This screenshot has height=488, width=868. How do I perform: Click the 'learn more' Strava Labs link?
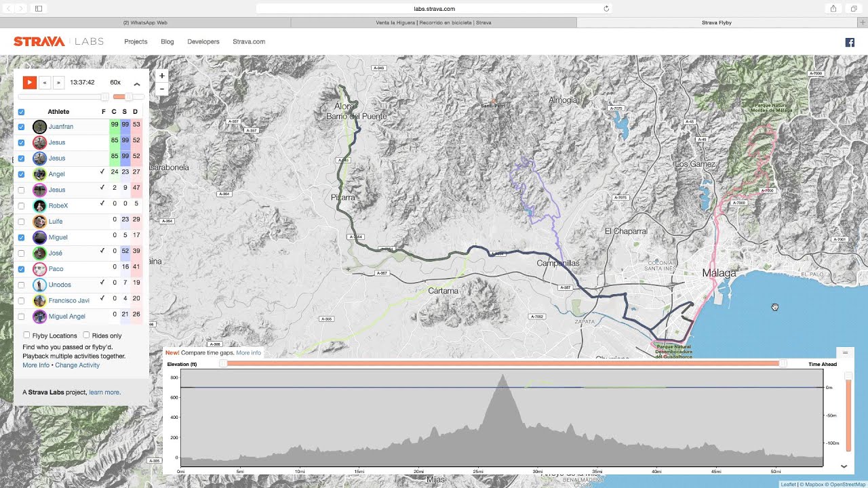point(104,392)
